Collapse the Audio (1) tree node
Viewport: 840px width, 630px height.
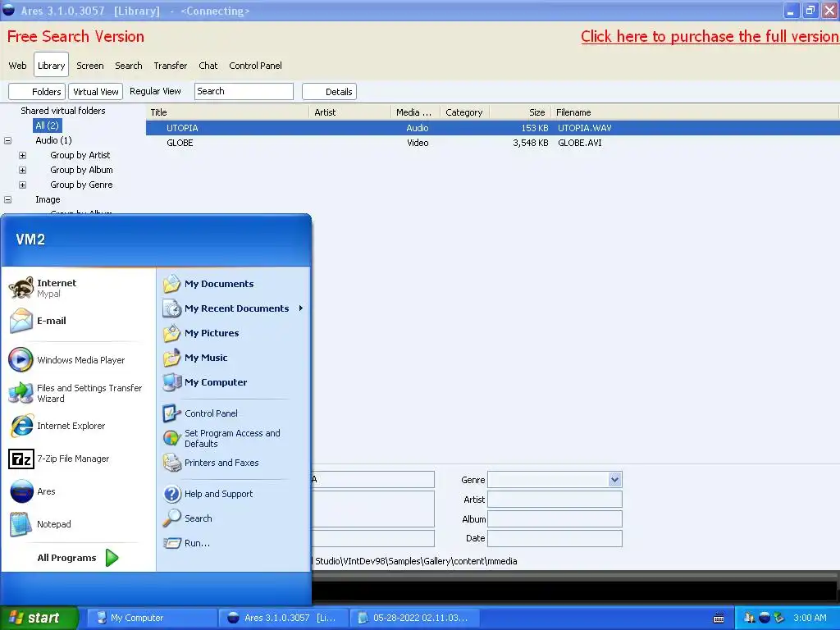[8, 140]
